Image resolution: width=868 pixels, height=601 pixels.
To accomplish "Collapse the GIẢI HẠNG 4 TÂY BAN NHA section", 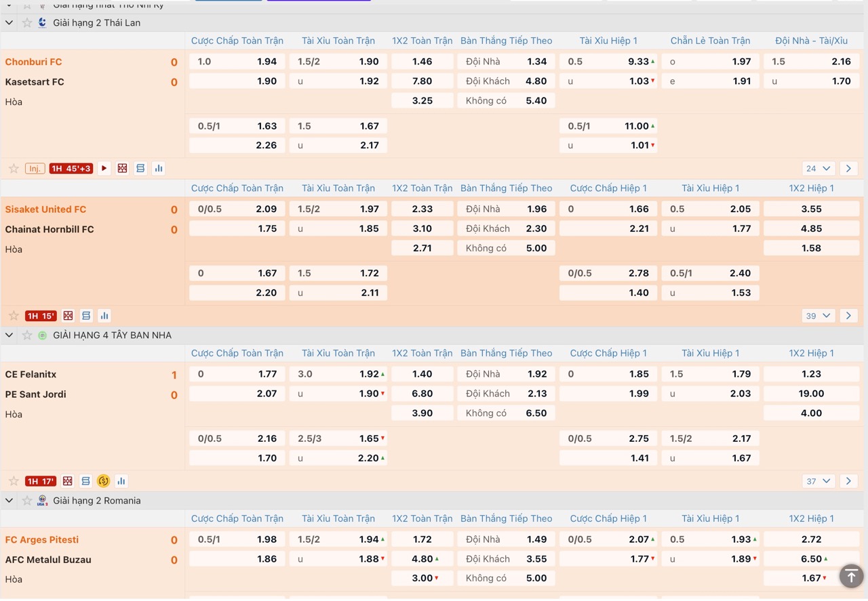I will pos(9,335).
